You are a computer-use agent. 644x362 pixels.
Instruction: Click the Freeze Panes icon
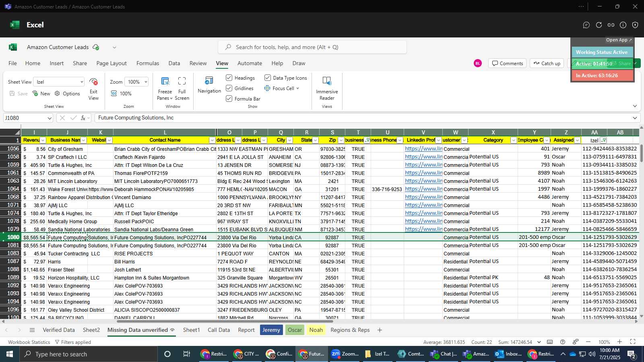point(165,81)
